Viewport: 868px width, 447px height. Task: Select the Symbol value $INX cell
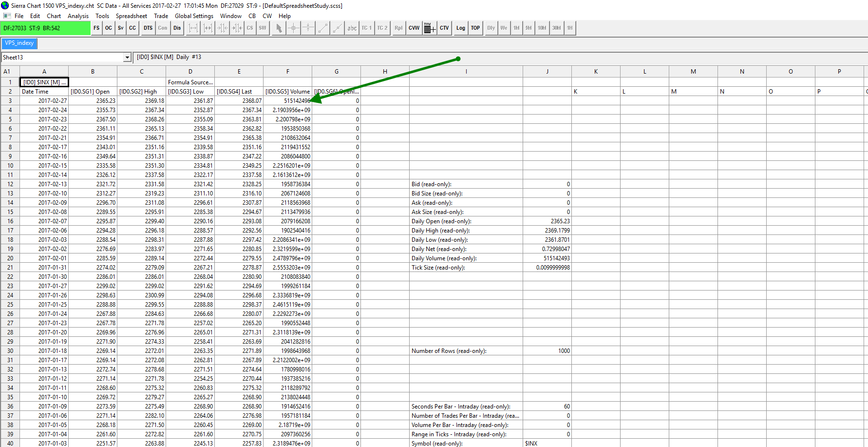click(547, 443)
